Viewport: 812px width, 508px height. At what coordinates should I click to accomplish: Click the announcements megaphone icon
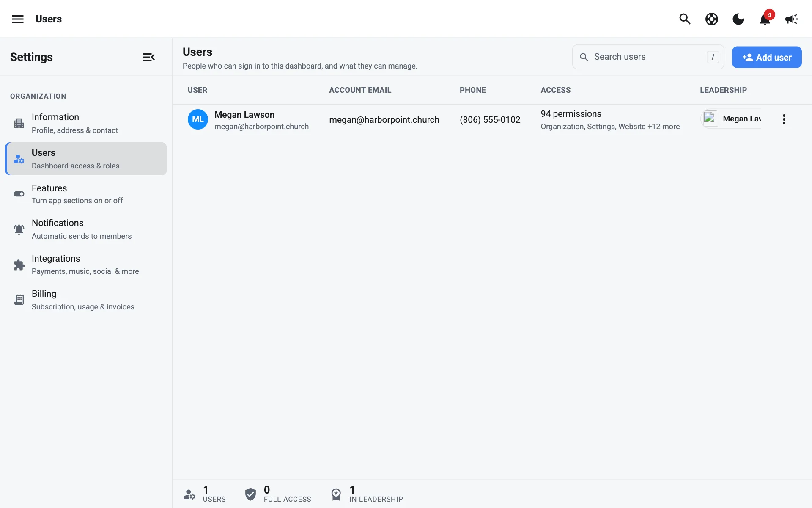[x=792, y=19]
